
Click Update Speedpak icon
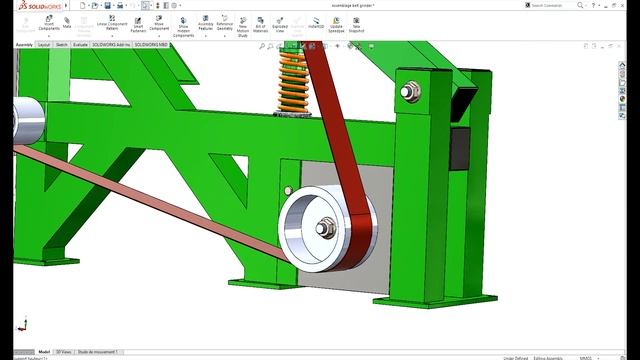click(336, 21)
